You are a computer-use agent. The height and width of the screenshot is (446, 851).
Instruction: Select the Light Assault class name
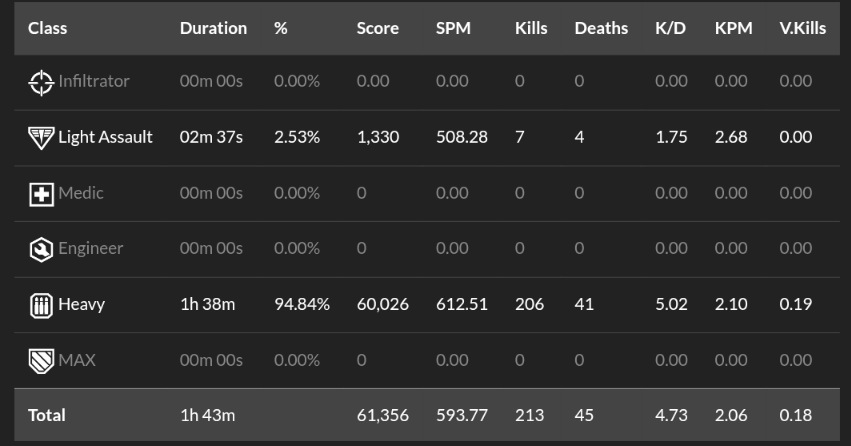(x=105, y=137)
